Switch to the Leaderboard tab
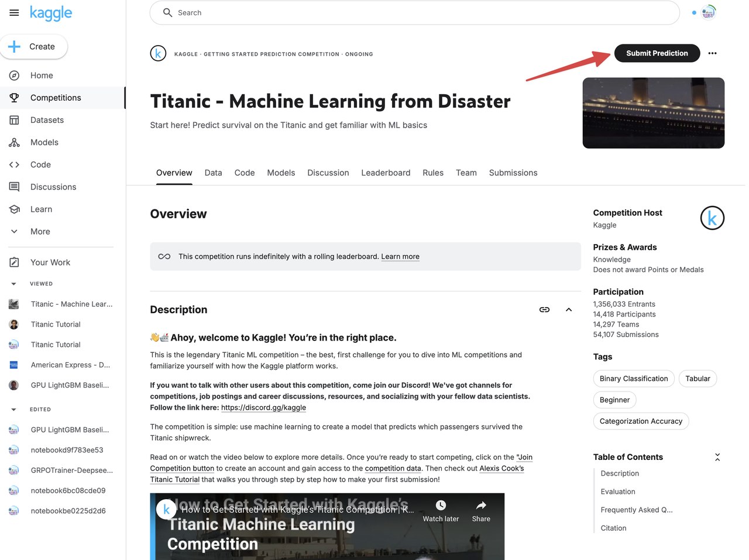This screenshot has width=749, height=560. [x=386, y=173]
